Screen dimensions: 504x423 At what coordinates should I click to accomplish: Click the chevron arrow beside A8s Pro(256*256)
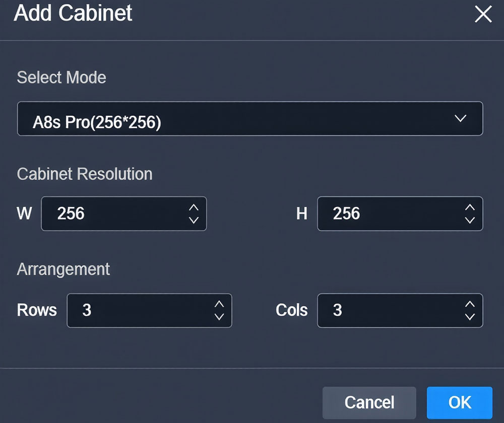tap(460, 119)
